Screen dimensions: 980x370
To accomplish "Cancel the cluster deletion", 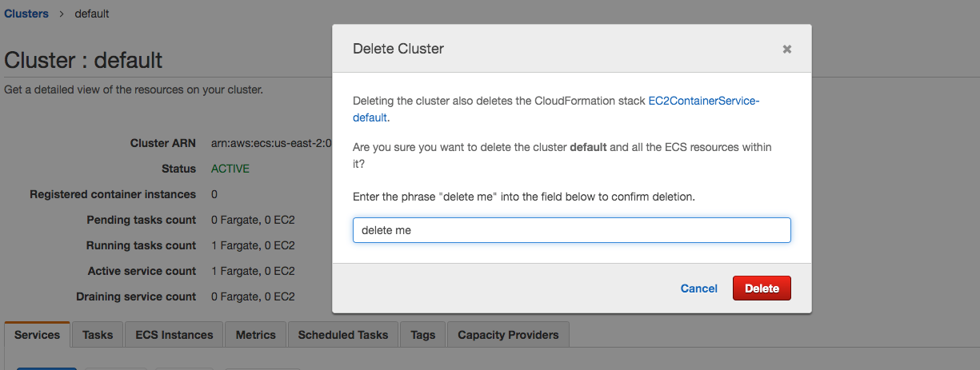I will (x=698, y=288).
